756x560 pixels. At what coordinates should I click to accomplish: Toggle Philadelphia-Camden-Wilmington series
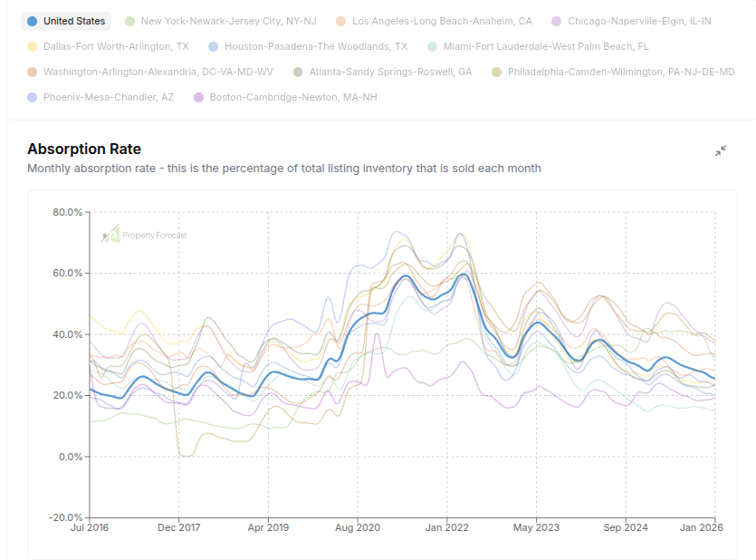(613, 72)
